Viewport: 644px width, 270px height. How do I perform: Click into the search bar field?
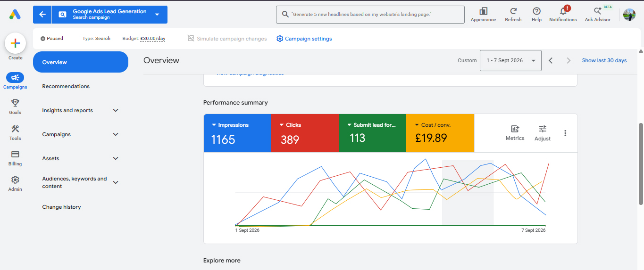tap(370, 15)
